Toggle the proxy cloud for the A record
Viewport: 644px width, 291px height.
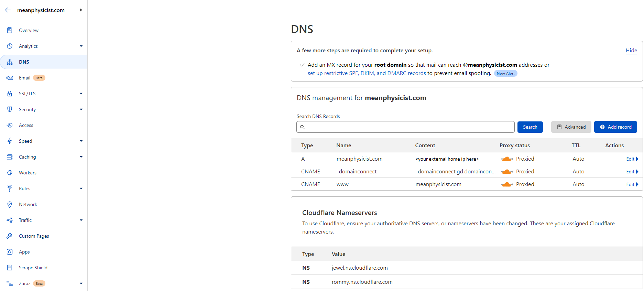507,159
